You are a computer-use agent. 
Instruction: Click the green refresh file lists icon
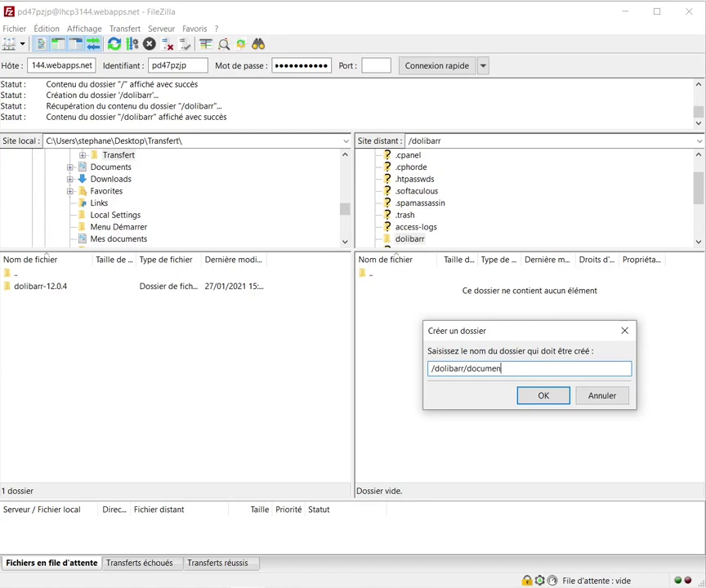click(x=114, y=44)
